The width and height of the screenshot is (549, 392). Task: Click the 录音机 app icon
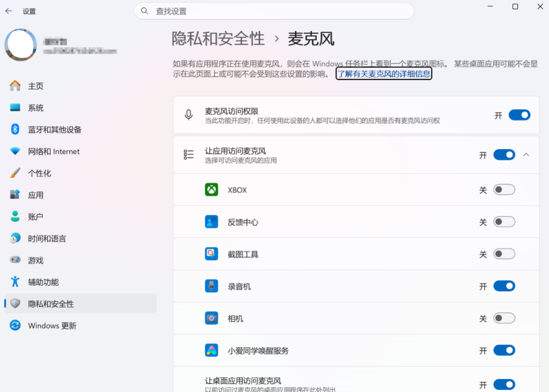(212, 286)
